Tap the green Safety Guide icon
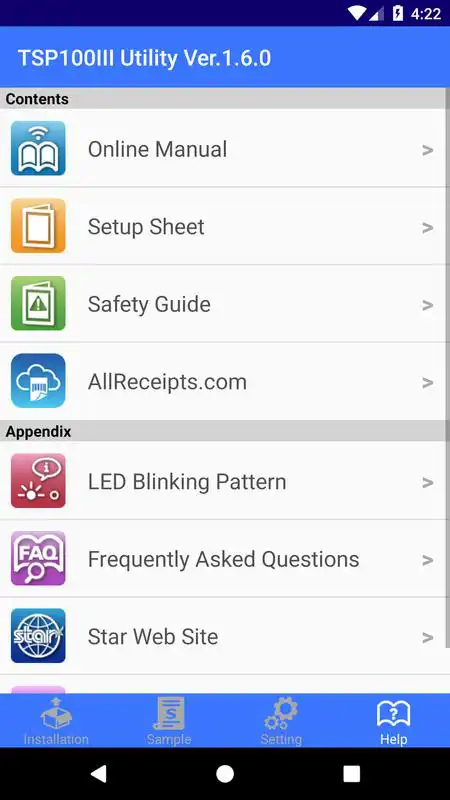Image resolution: width=450 pixels, height=800 pixels. [x=38, y=304]
